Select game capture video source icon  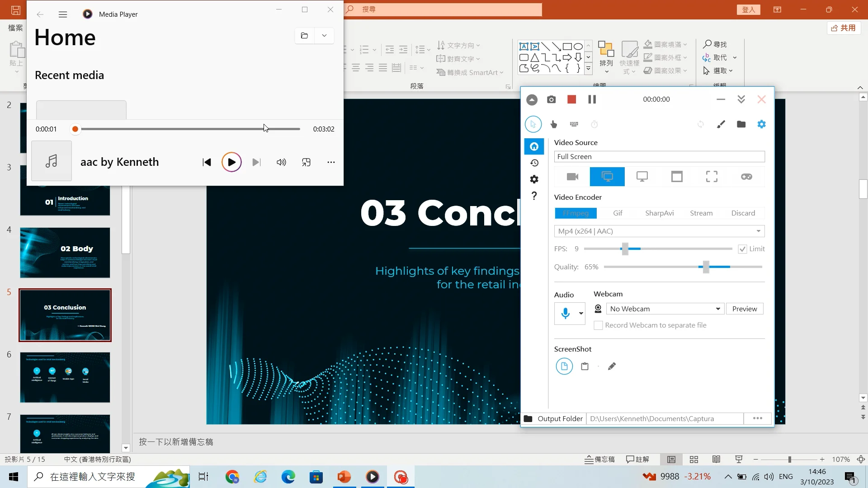click(746, 177)
